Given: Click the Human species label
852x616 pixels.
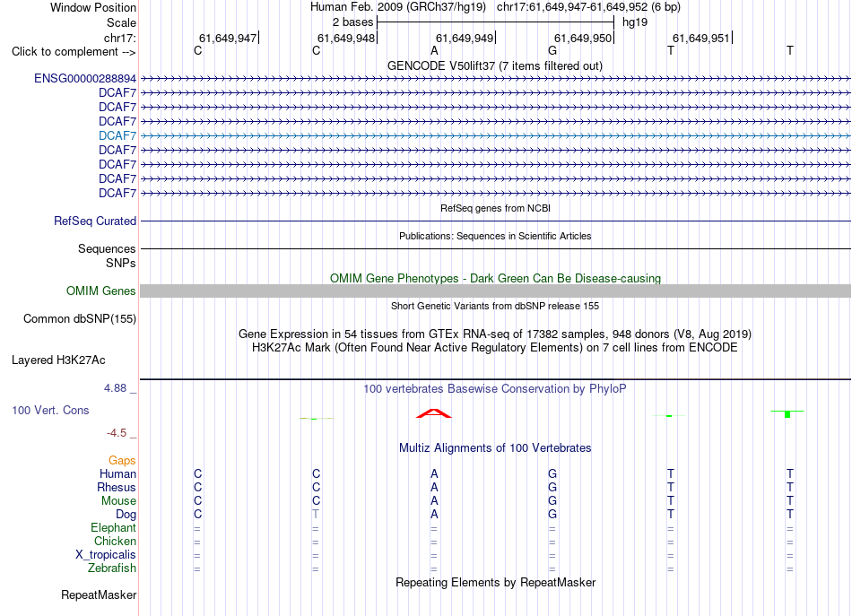Looking at the screenshot, I should coord(117,474).
